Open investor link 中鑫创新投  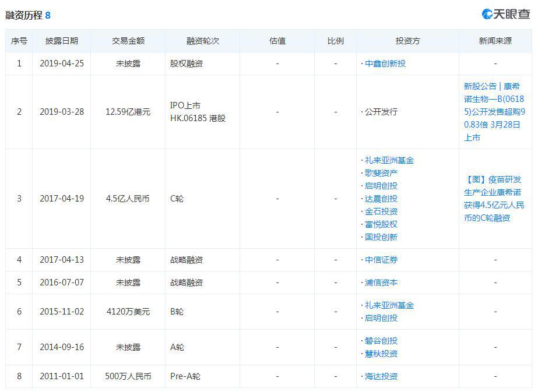click(385, 63)
